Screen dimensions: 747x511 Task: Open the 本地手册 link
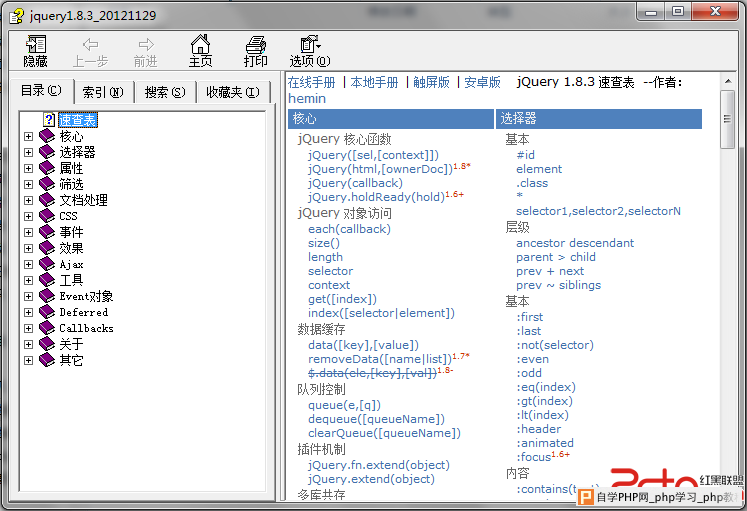(x=374, y=82)
